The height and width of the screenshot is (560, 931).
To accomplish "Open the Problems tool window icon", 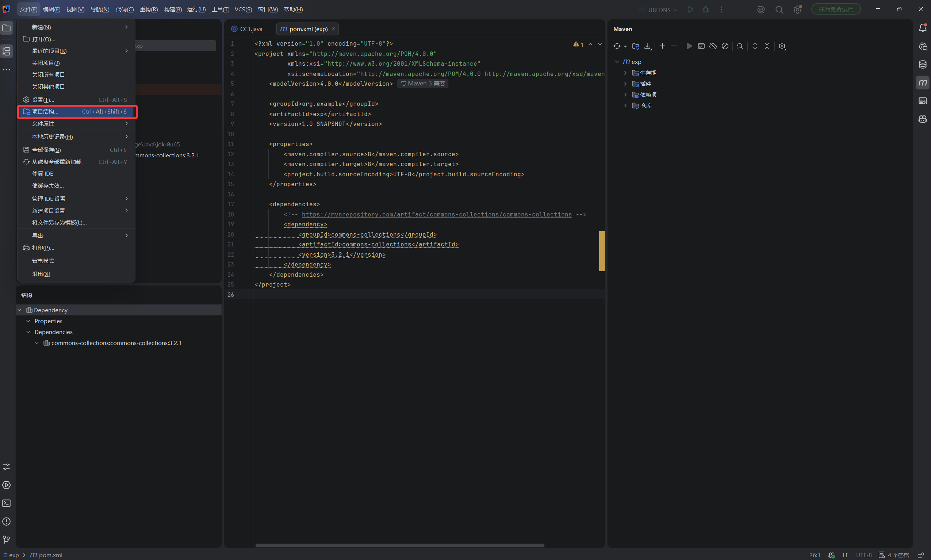I will 7,521.
